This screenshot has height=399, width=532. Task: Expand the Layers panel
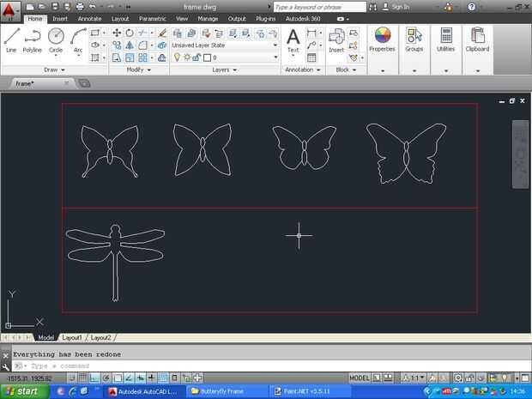click(x=224, y=70)
